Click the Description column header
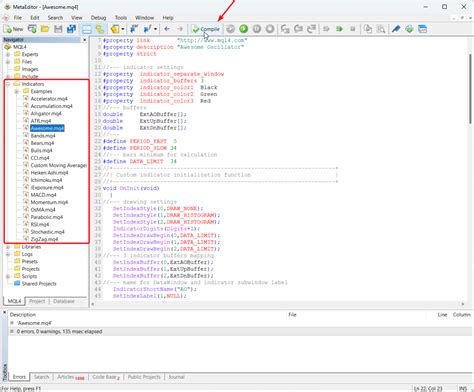Screen dimensions: 474x392 coord(23,314)
